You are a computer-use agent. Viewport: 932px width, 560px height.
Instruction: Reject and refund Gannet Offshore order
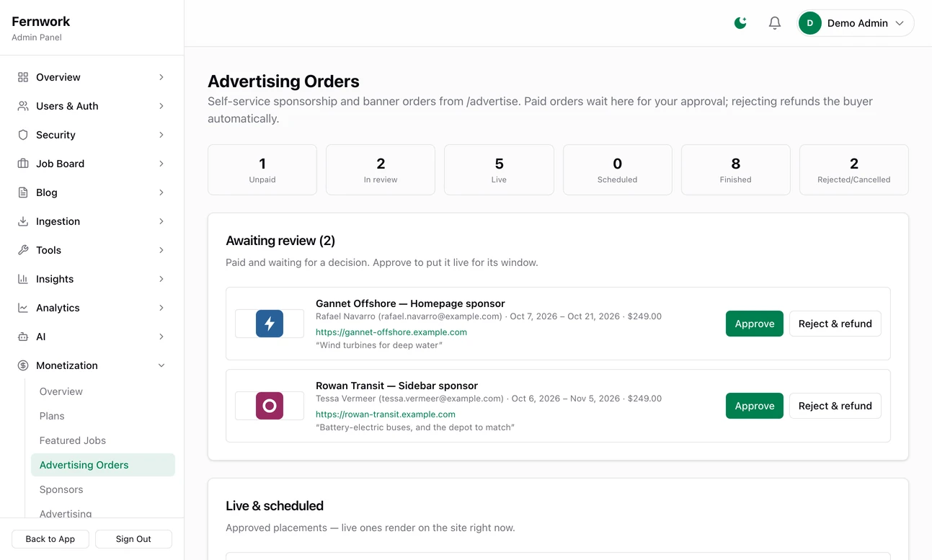pyautogui.click(x=835, y=324)
